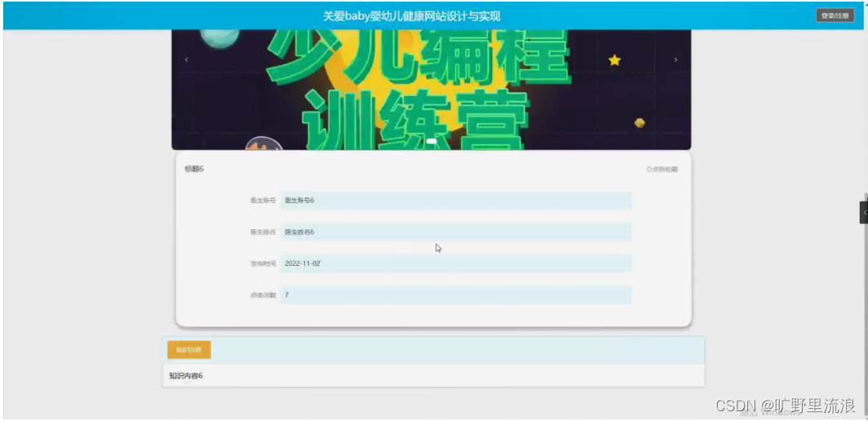Image resolution: width=868 pixels, height=421 pixels.
Task: Go to next carousel banner slide
Action: click(675, 60)
